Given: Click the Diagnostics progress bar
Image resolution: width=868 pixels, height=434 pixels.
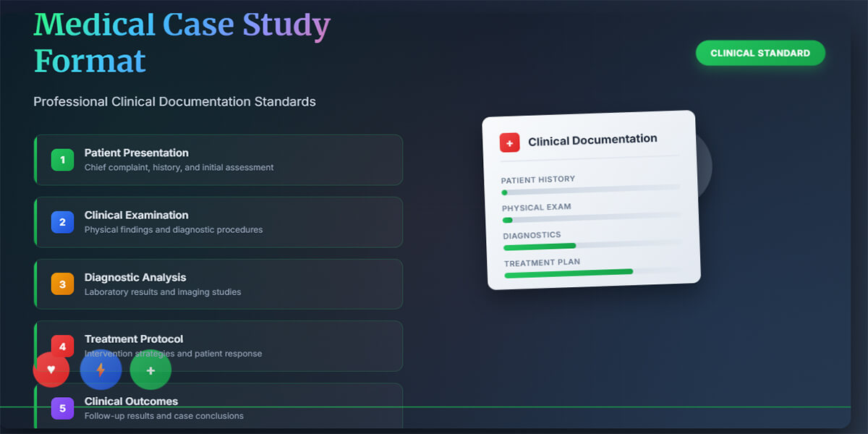Looking at the screenshot, I should [590, 246].
